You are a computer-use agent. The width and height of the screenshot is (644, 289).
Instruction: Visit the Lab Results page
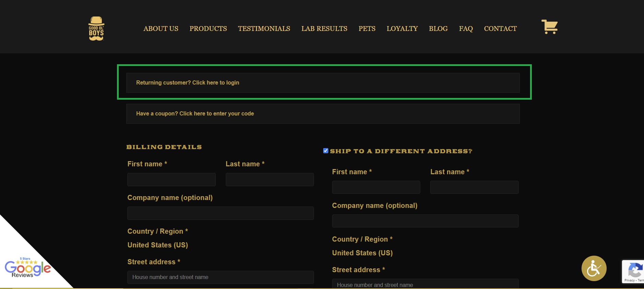pos(324,29)
